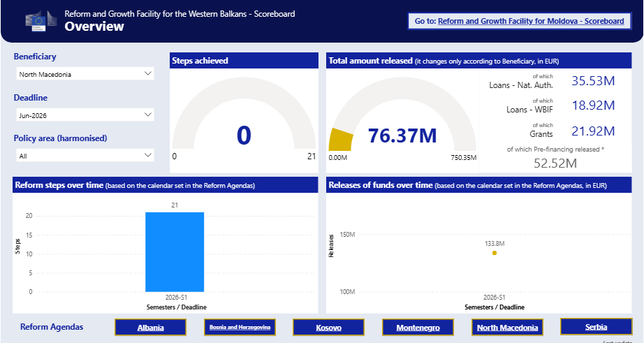Click the Grants label

point(541,134)
